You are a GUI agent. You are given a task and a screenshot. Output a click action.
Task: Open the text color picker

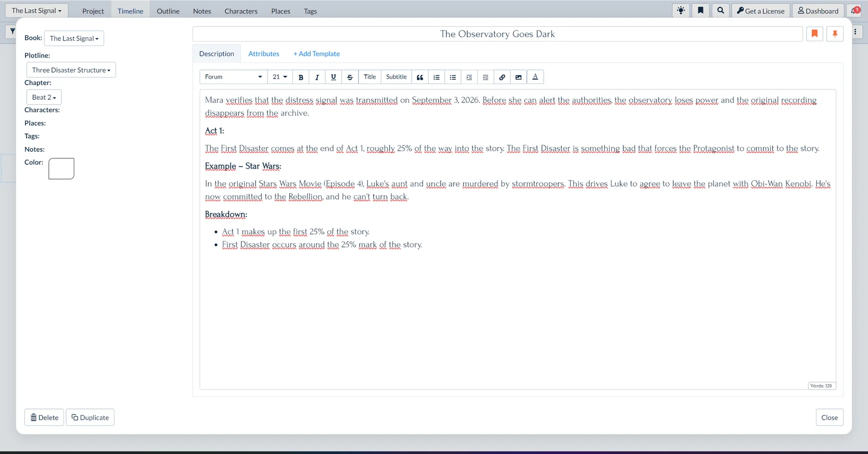coord(535,77)
